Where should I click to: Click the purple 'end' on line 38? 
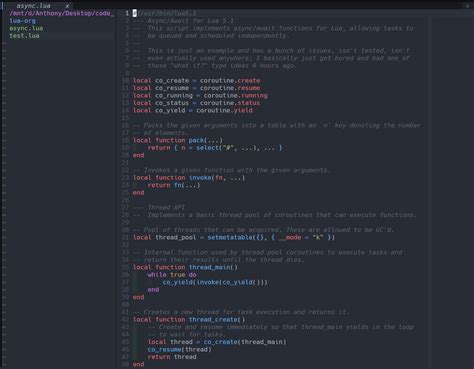153,290
